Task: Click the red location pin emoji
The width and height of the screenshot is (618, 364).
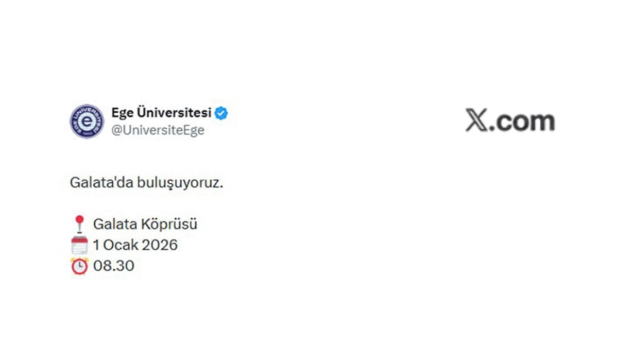Action: pyautogui.click(x=79, y=224)
